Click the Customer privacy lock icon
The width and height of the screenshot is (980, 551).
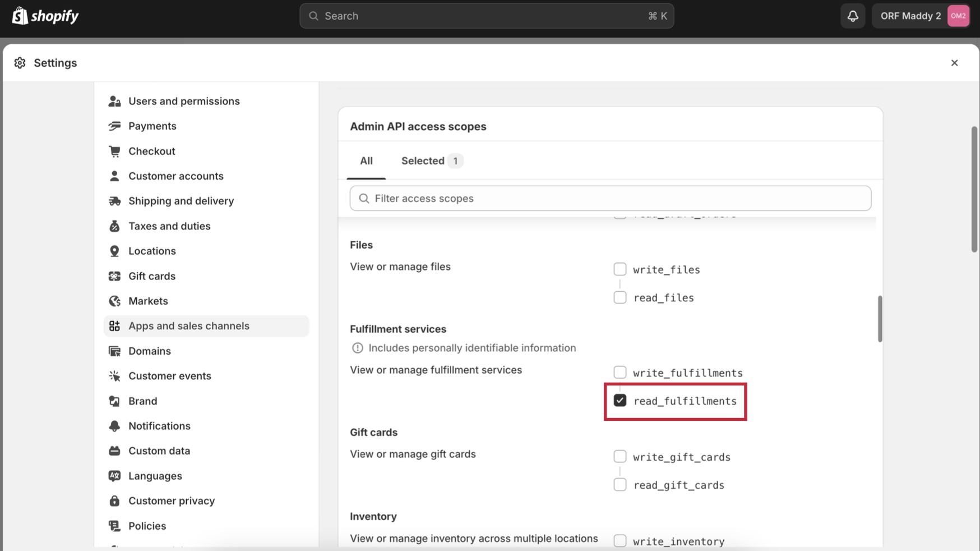pyautogui.click(x=114, y=501)
